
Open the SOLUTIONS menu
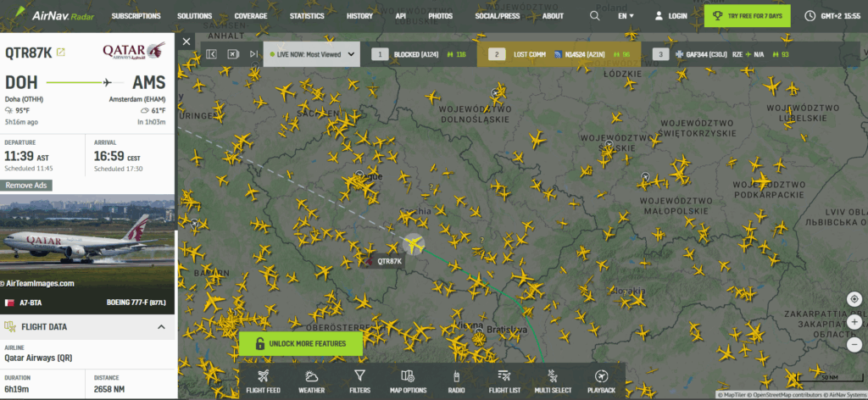(x=195, y=16)
